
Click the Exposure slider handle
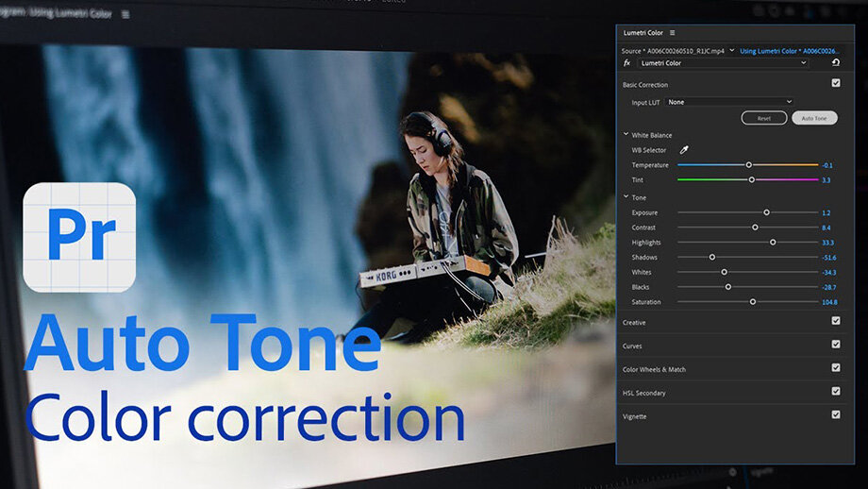pyautogui.click(x=766, y=212)
